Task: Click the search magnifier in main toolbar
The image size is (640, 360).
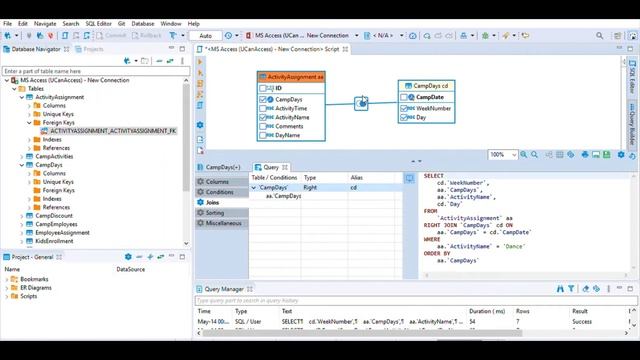Action: 599,36
